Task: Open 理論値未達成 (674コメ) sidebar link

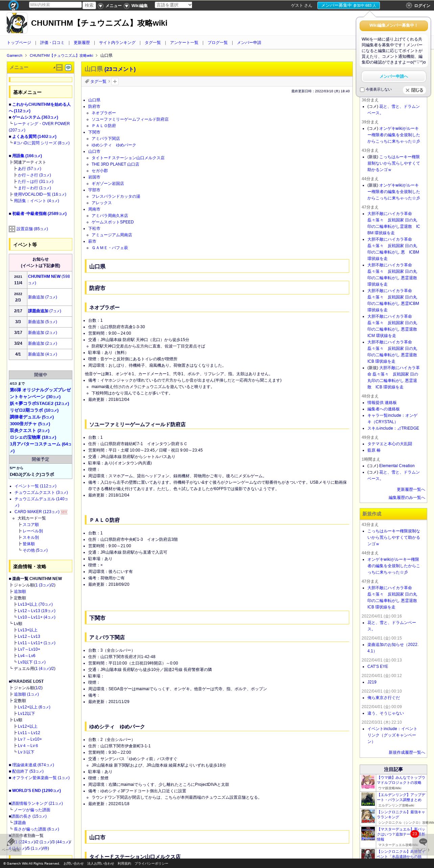Action: [33, 765]
